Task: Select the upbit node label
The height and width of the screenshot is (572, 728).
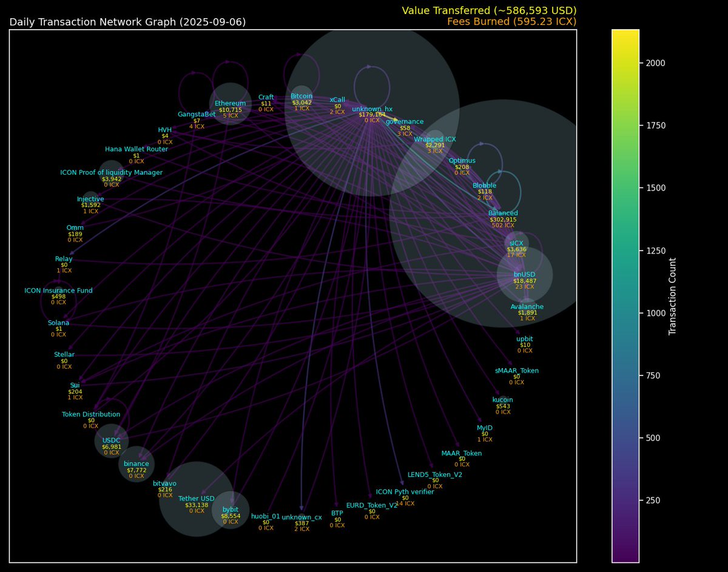Action: (525, 338)
